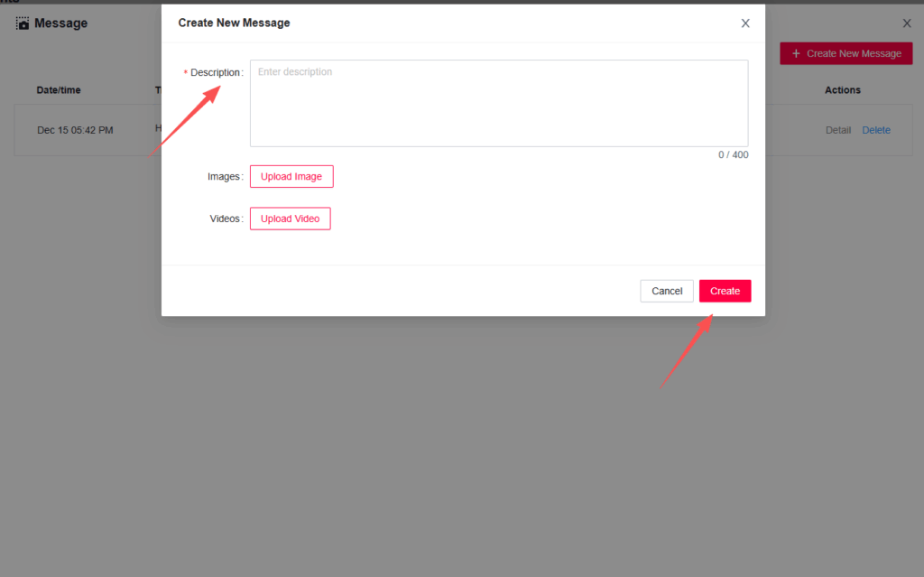Click the Message icon beside the heading
The image size is (924, 577).
[23, 23]
